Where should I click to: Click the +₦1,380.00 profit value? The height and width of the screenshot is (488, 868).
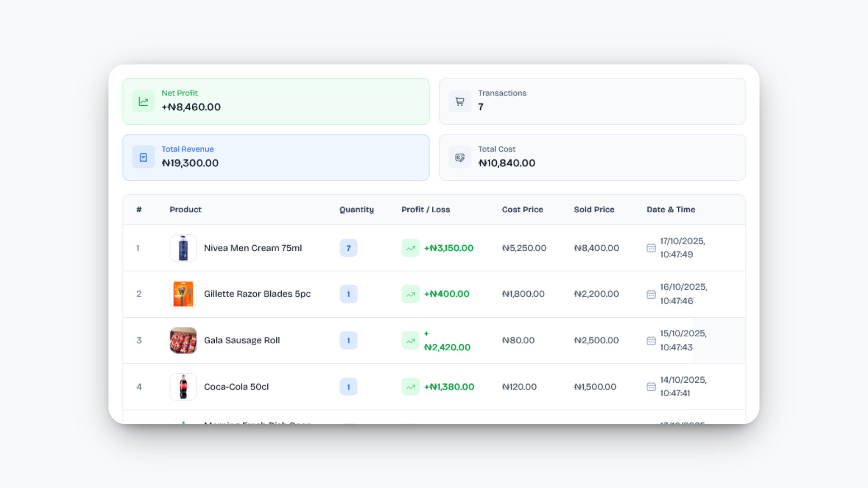(449, 387)
